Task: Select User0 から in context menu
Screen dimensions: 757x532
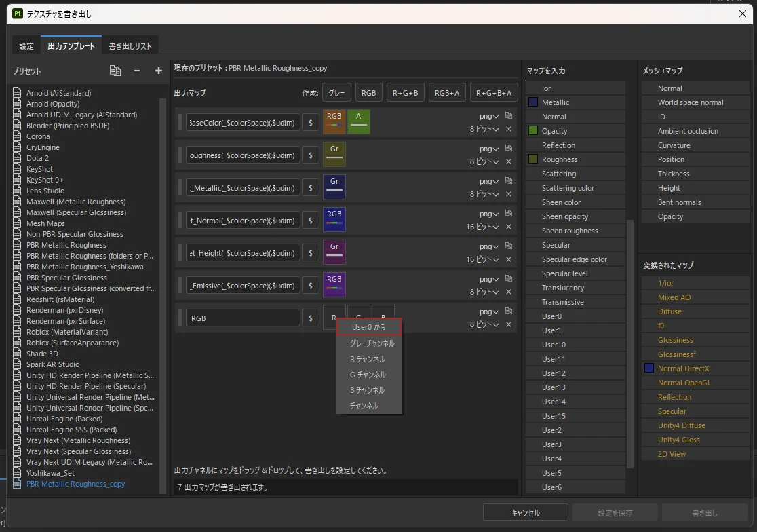Action: 369,327
